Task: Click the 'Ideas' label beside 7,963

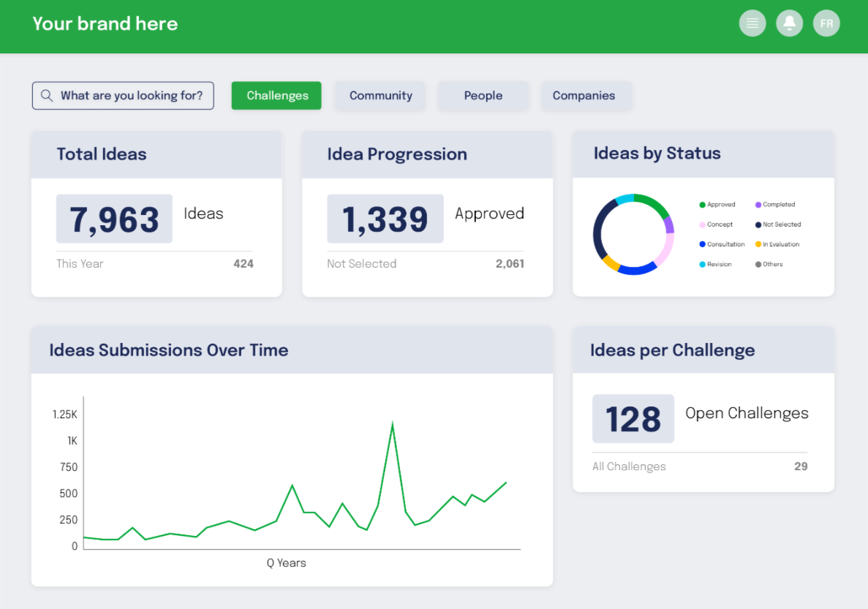Action: [x=204, y=213]
